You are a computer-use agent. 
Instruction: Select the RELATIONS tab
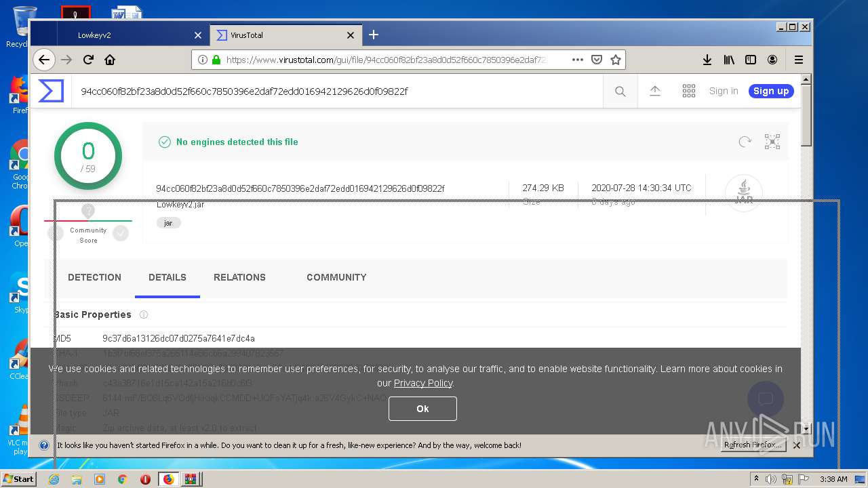[x=239, y=277]
